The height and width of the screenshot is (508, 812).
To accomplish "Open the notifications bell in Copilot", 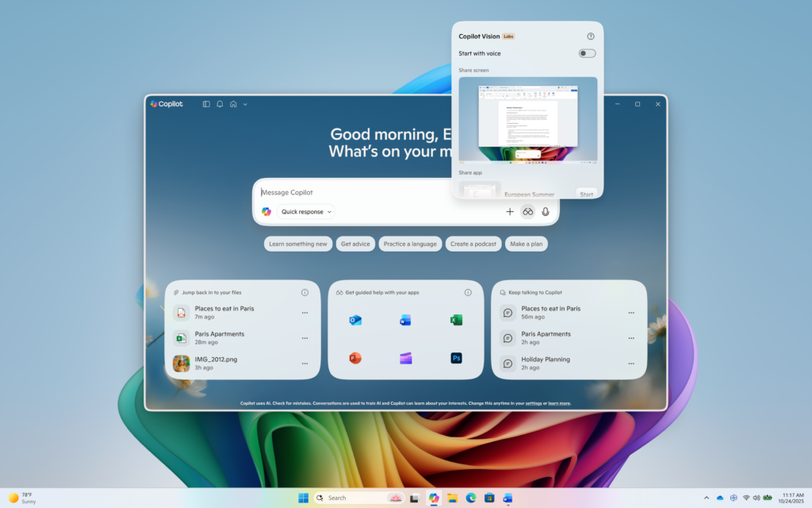I will click(x=219, y=103).
